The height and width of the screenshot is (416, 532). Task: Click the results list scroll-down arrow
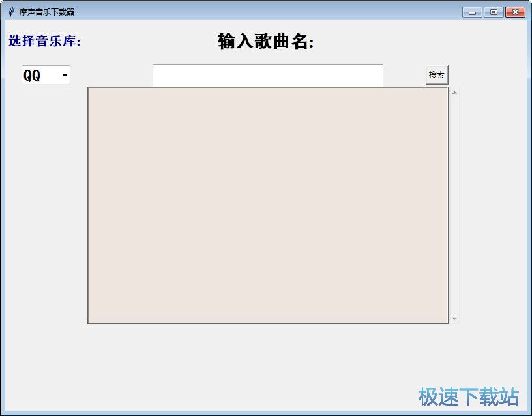click(x=454, y=319)
